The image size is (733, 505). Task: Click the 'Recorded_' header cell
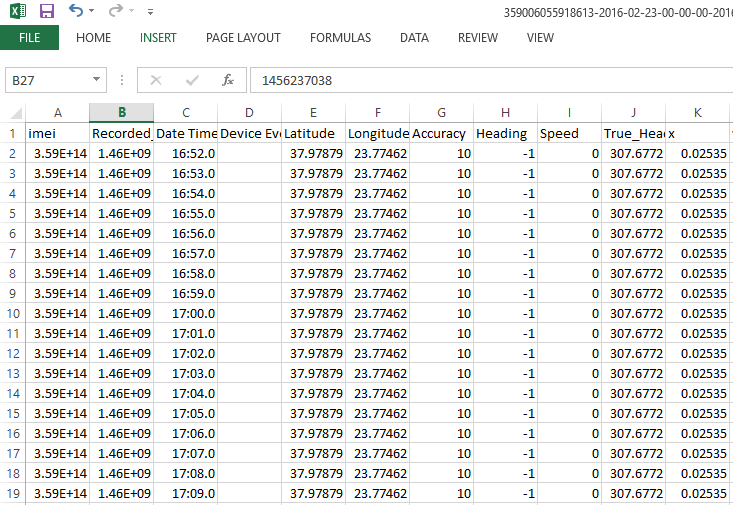122,133
